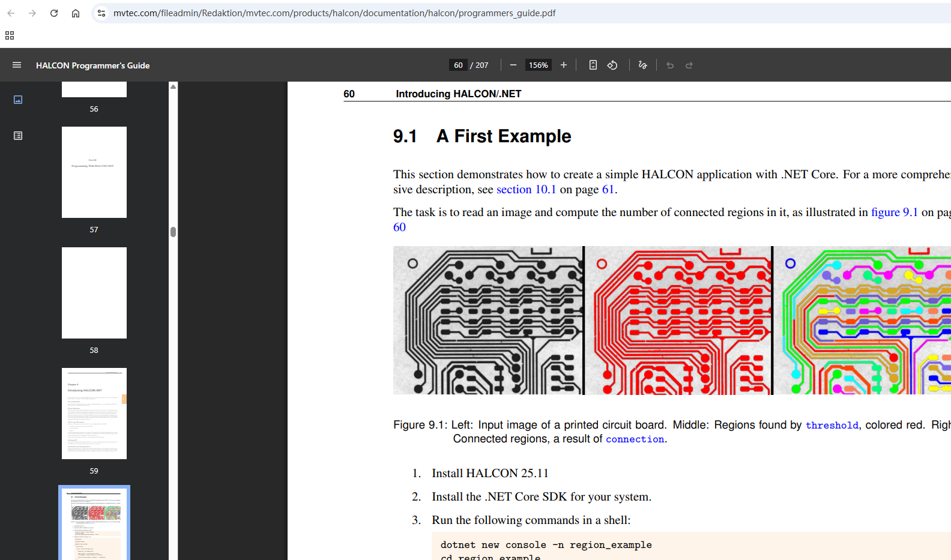Open page 57 thumbnail
951x560 pixels.
click(94, 172)
